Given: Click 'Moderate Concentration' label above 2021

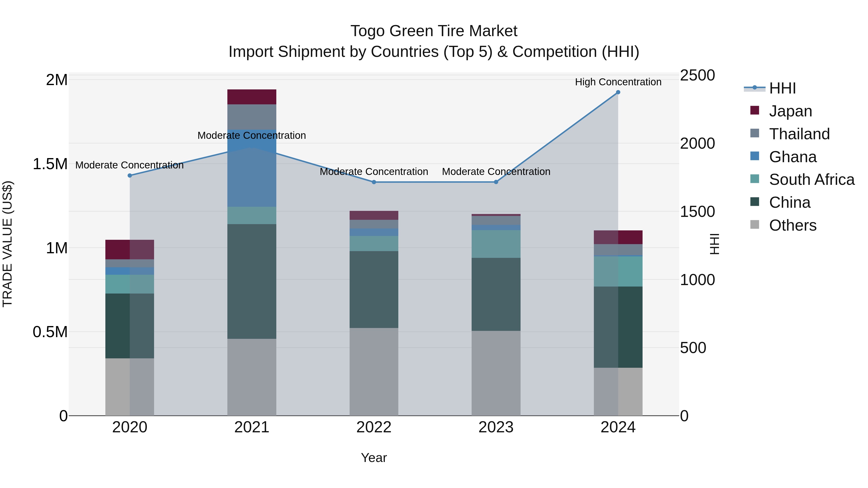Looking at the screenshot, I should click(x=252, y=135).
